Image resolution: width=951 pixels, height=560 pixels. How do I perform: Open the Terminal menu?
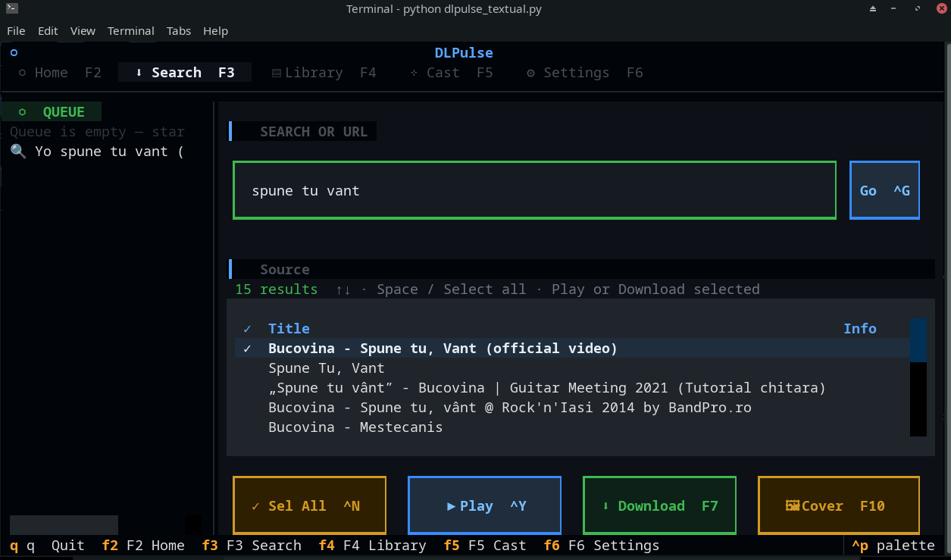click(x=130, y=31)
